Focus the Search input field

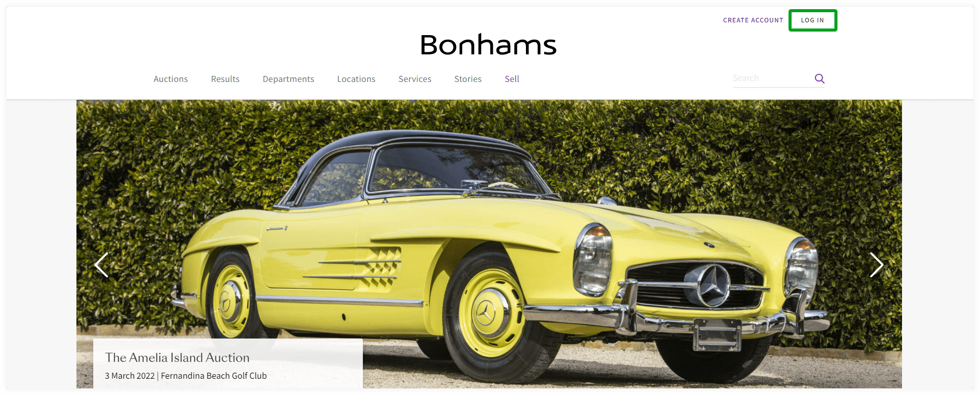(772, 78)
